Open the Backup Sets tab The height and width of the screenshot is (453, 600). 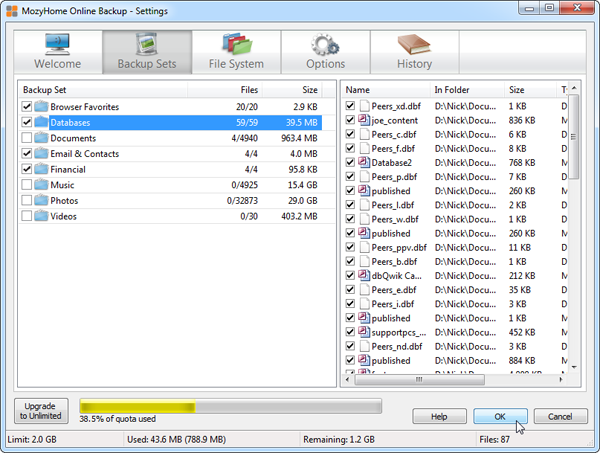(147, 52)
